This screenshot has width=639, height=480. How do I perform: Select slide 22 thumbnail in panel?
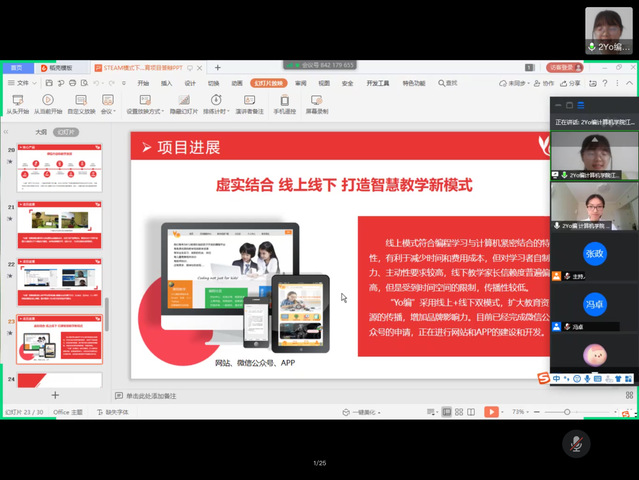tap(58, 285)
